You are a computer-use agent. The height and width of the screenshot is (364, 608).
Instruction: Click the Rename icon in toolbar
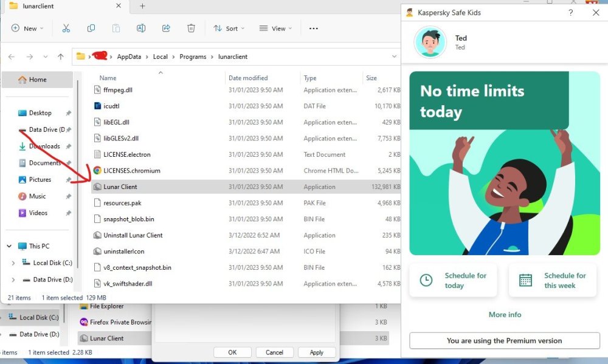pyautogui.click(x=141, y=29)
